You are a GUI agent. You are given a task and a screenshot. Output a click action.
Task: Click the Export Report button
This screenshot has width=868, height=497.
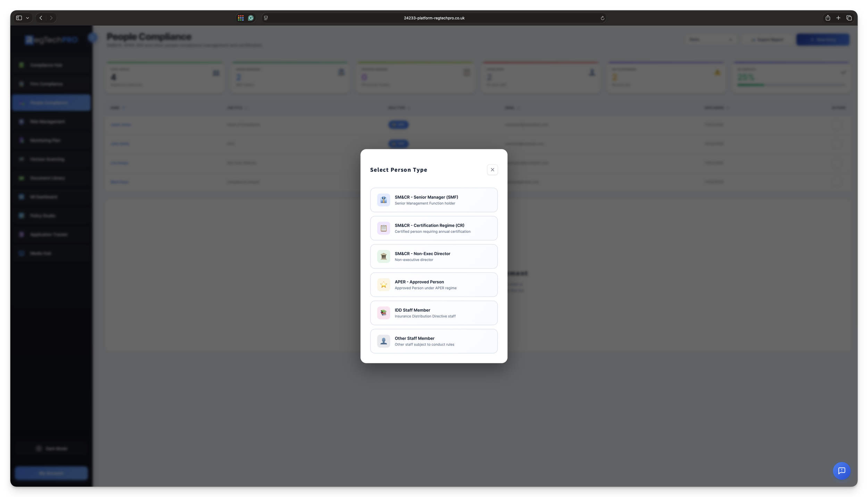767,39
